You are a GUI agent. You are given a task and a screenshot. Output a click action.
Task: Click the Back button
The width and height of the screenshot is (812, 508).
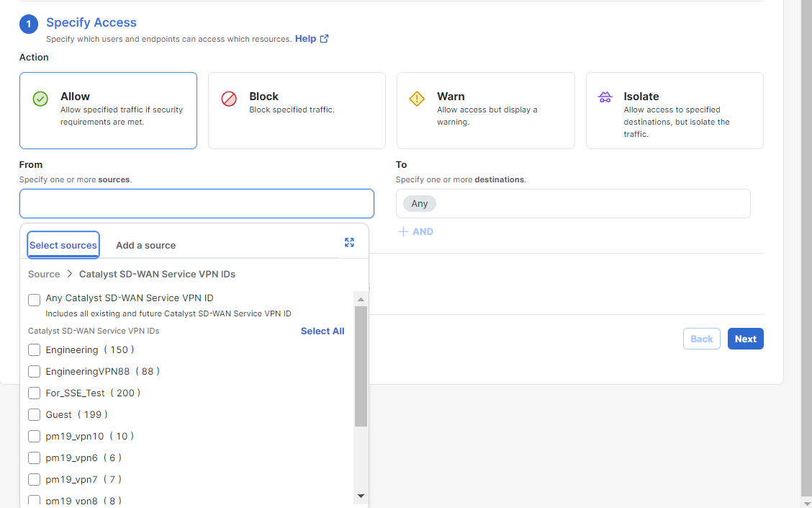(x=702, y=339)
